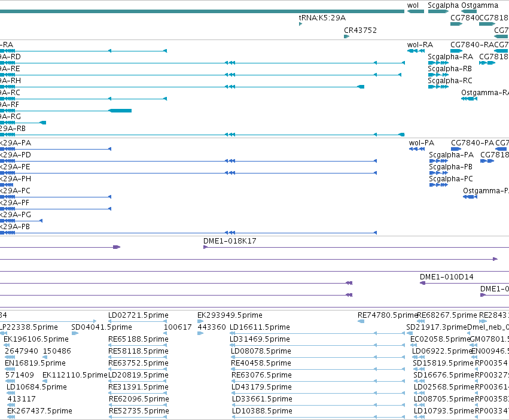Image resolution: width=509 pixels, height=420 pixels.
Task: Click EST RE62096.5prime
Action: tap(139, 399)
